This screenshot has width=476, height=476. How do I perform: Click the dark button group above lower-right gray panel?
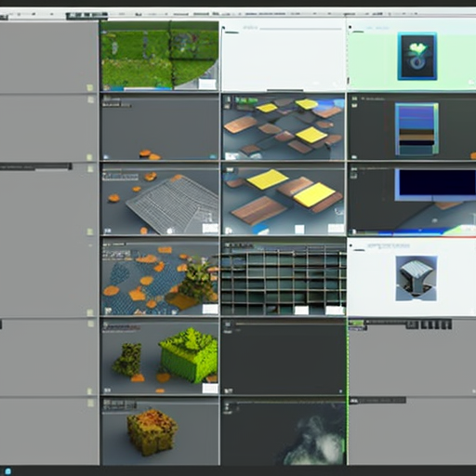click(x=429, y=324)
